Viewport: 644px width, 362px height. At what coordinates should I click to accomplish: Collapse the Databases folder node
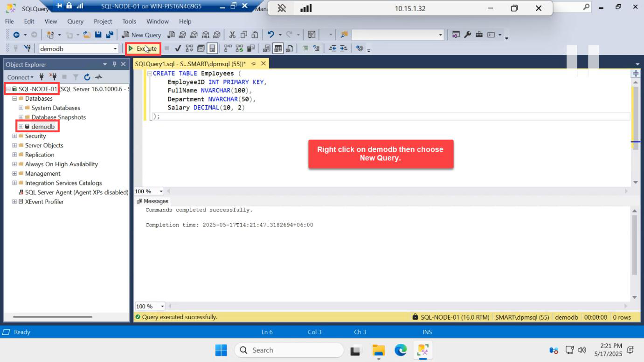[14, 98]
